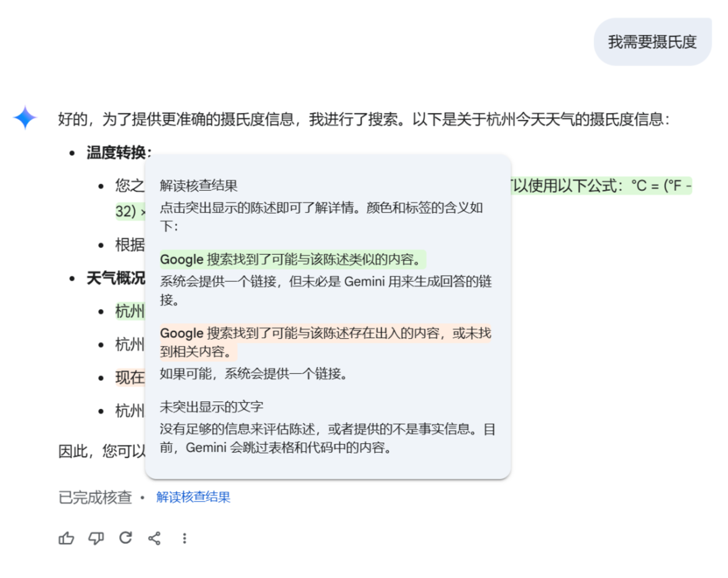Click the bold 天气概况 heading
This screenshot has width=728, height=578.
[x=116, y=278]
